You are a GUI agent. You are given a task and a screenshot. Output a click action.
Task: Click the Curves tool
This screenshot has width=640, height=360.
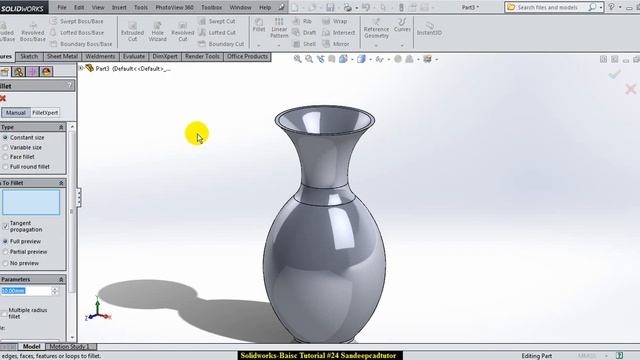402,25
